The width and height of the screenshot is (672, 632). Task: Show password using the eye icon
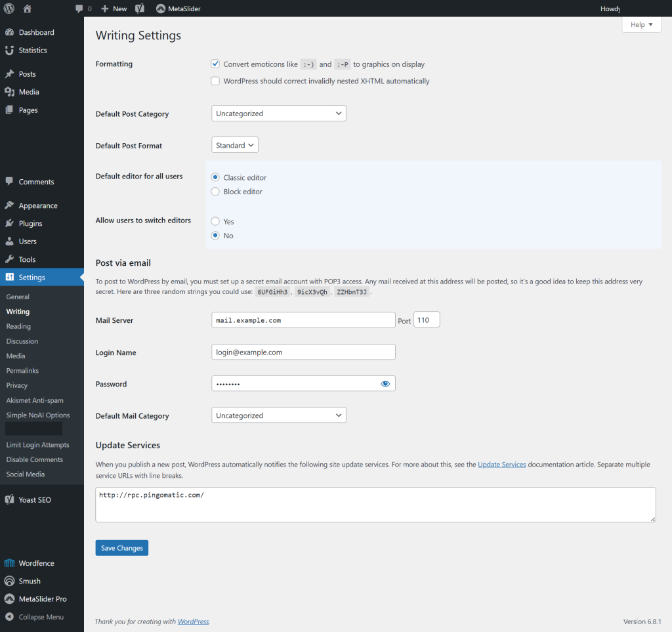coord(385,384)
